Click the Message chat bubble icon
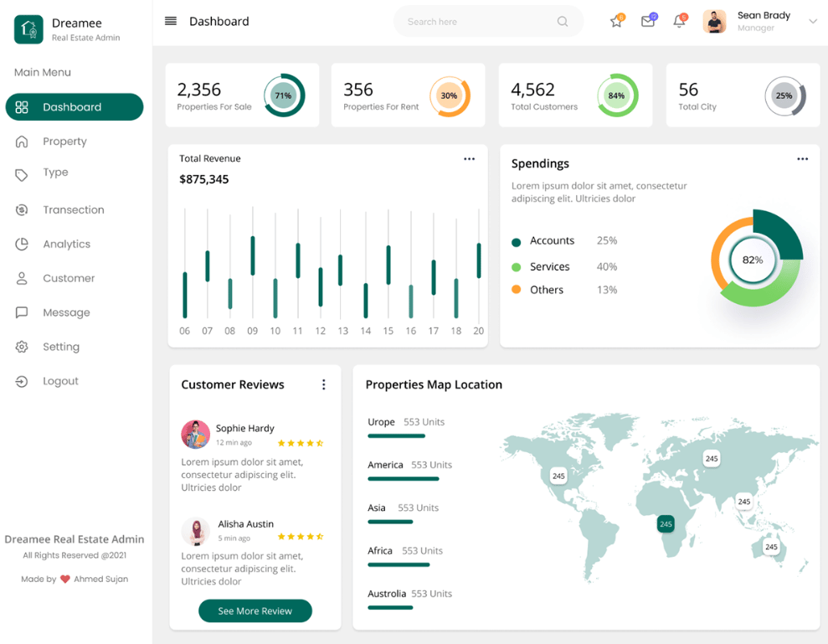 click(x=22, y=312)
